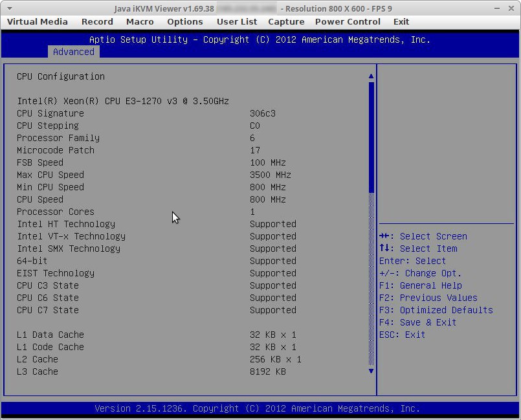Click the CPU Configuration heading
521x420 pixels.
pyautogui.click(x=61, y=76)
